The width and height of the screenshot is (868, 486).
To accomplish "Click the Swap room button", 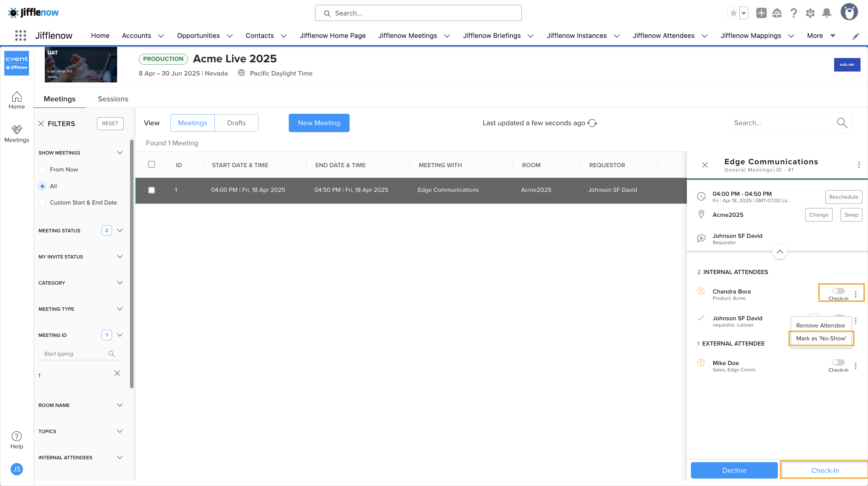I will 851,215.
